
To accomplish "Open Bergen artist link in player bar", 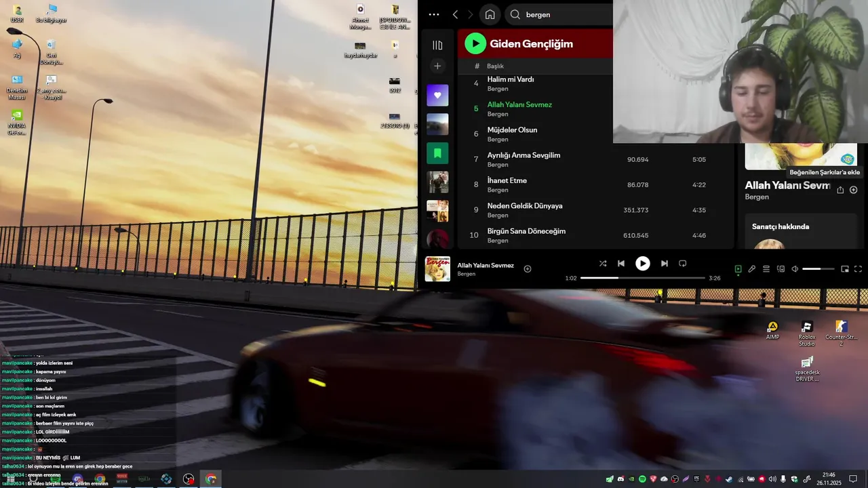I will (x=466, y=274).
